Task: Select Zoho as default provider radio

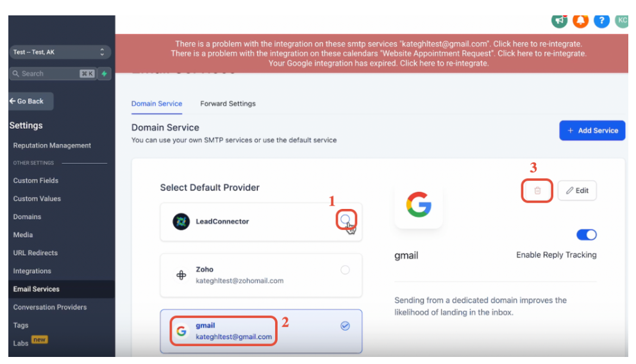Action: [x=345, y=270]
